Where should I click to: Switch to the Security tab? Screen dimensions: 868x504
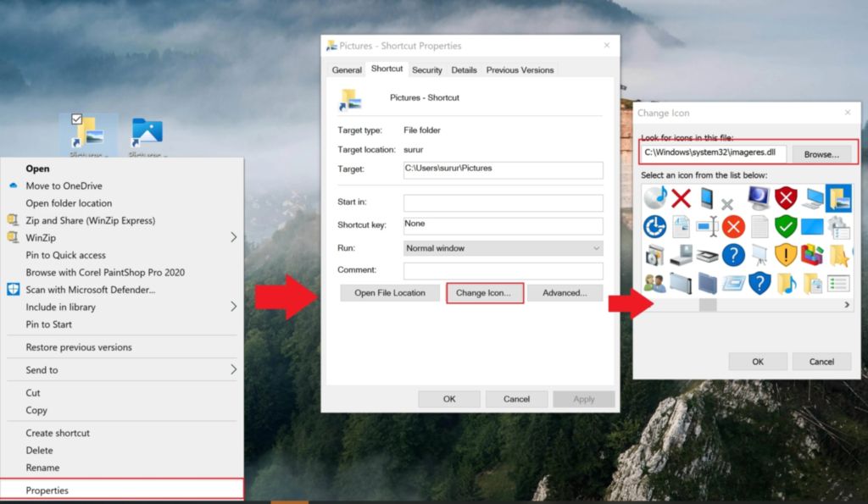pyautogui.click(x=427, y=69)
